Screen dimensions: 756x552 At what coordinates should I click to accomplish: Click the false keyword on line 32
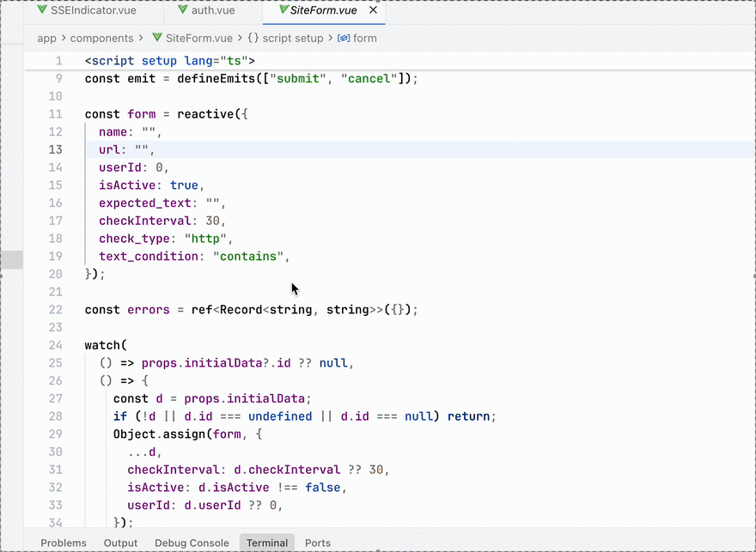point(322,488)
